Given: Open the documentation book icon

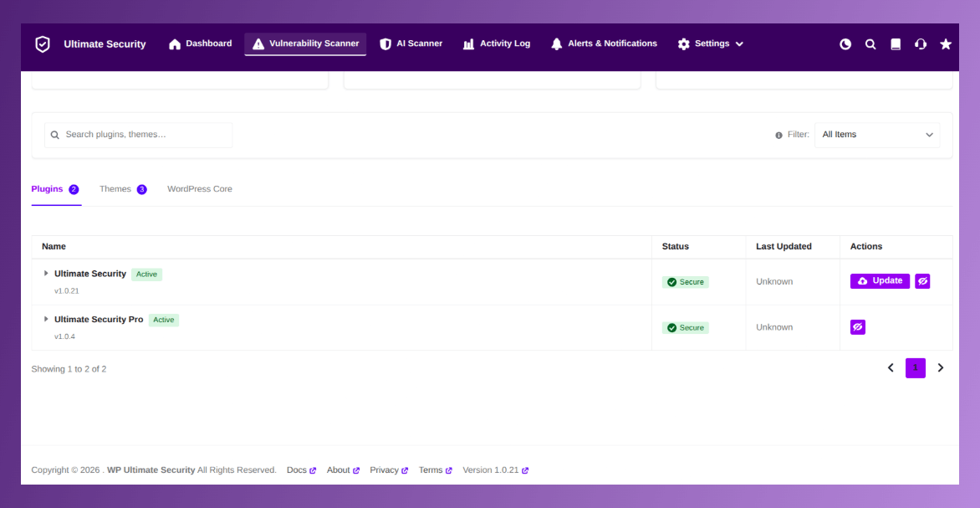Looking at the screenshot, I should pos(896,44).
